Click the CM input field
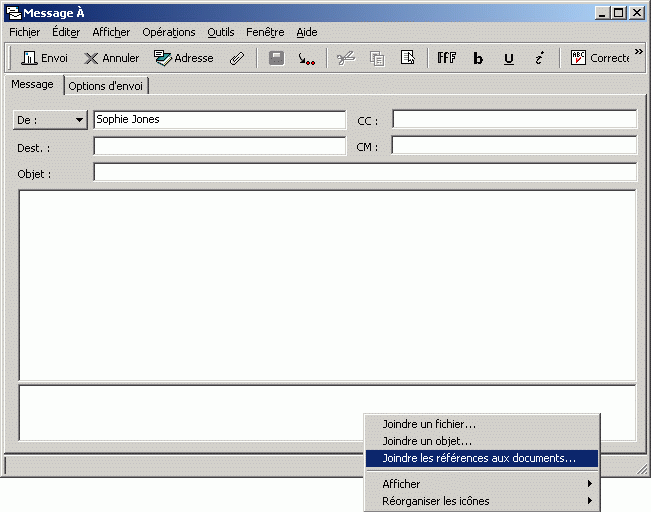The width and height of the screenshot is (651, 512). (514, 145)
